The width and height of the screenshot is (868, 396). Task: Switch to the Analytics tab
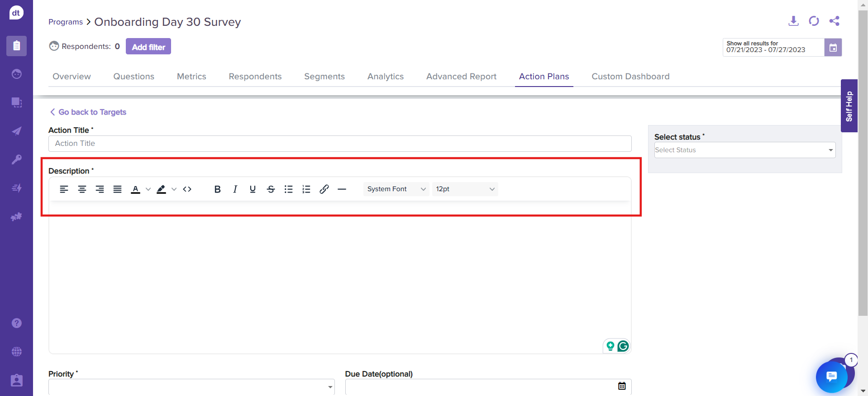385,77
